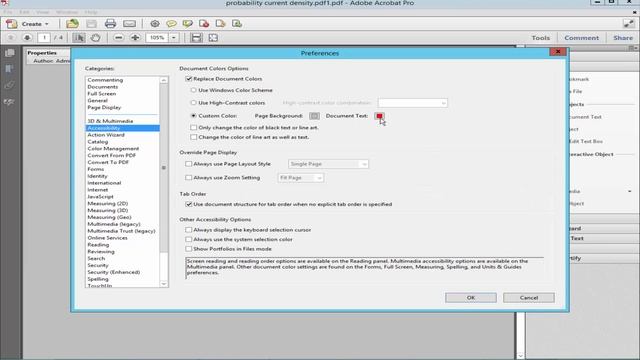Viewport: 640px width, 360px height.
Task: Click the Email envelope icon
Action: [129, 24]
